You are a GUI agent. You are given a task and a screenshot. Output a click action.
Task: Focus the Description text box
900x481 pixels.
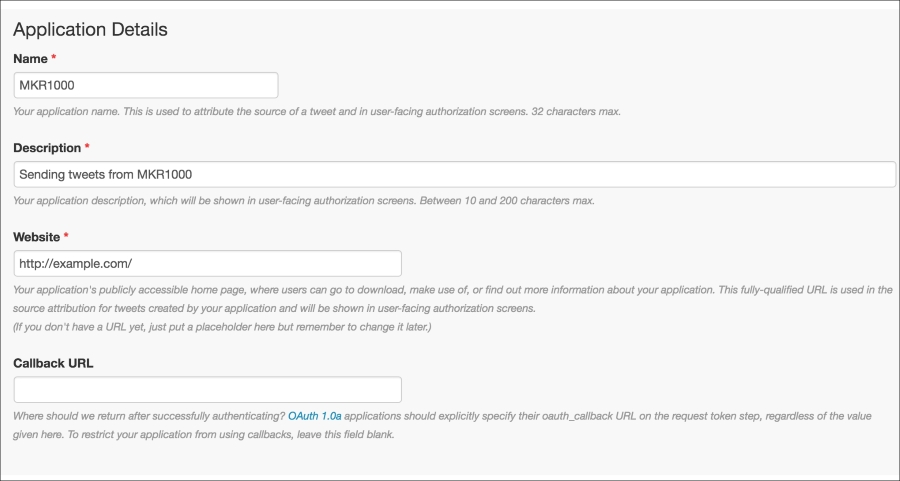(x=455, y=174)
